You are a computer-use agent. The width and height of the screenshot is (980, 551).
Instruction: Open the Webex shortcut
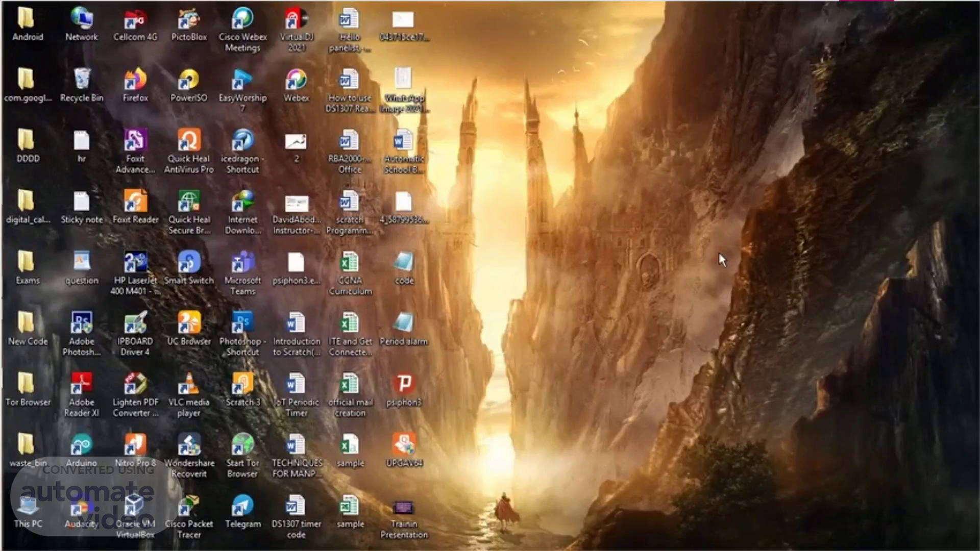pyautogui.click(x=297, y=85)
